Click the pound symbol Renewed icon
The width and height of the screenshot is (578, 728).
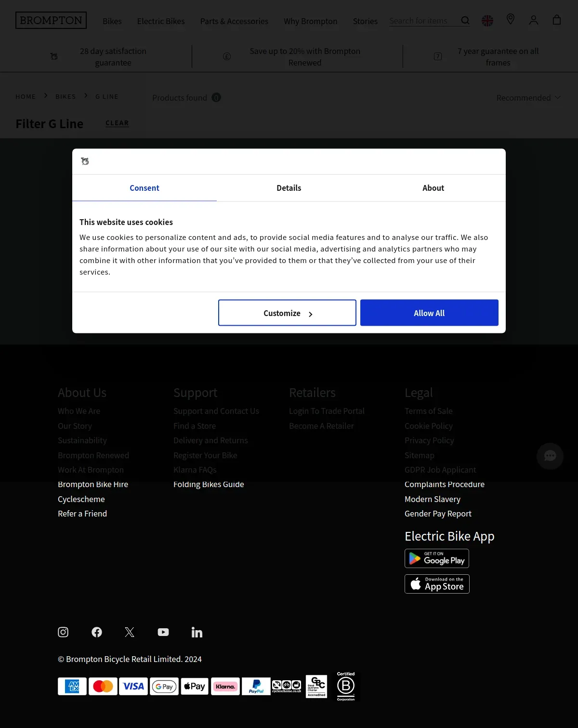click(x=227, y=57)
